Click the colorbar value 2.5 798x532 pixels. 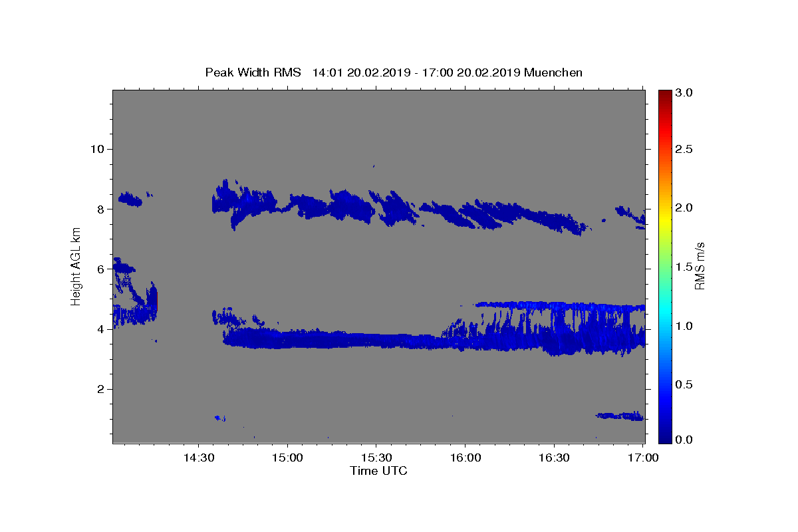(x=684, y=149)
